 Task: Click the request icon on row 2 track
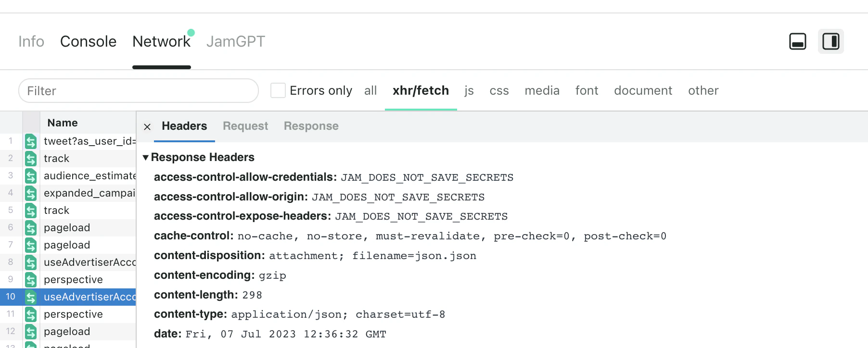point(31,159)
